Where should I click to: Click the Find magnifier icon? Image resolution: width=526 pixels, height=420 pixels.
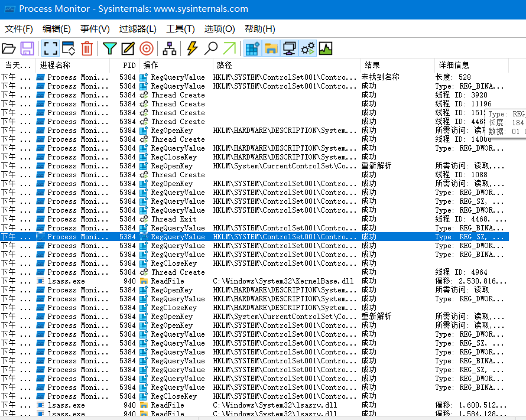coord(210,48)
